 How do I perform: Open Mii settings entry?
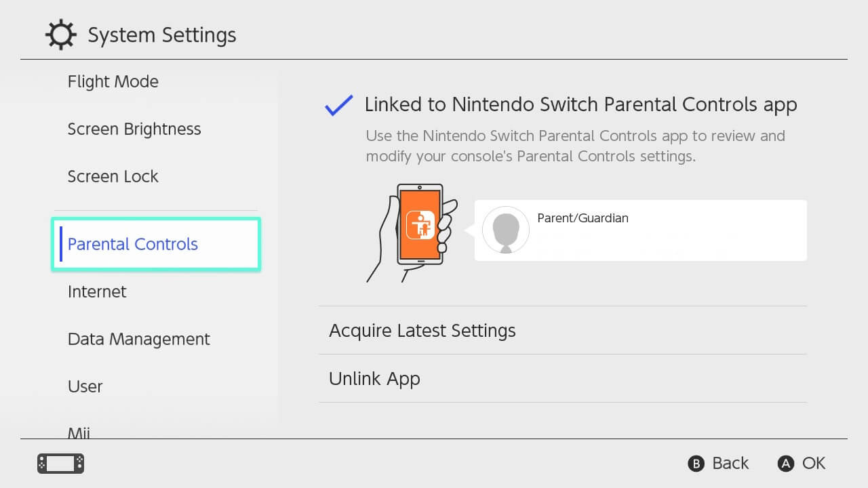[x=79, y=432]
